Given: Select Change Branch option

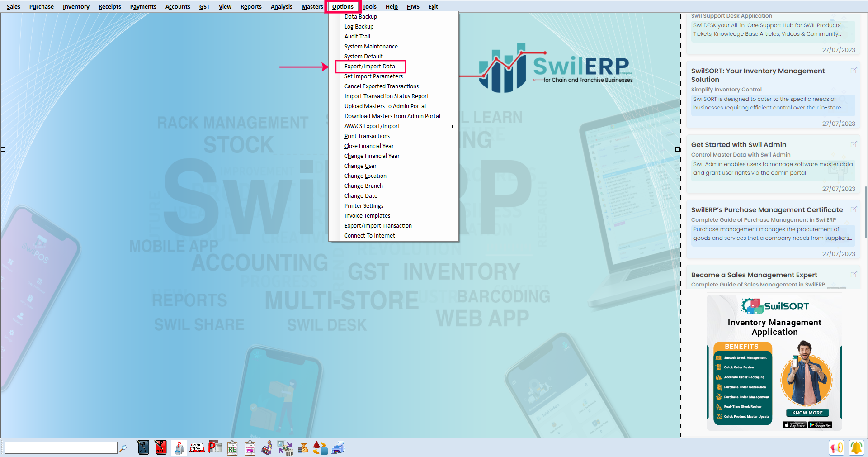Looking at the screenshot, I should coord(363,186).
